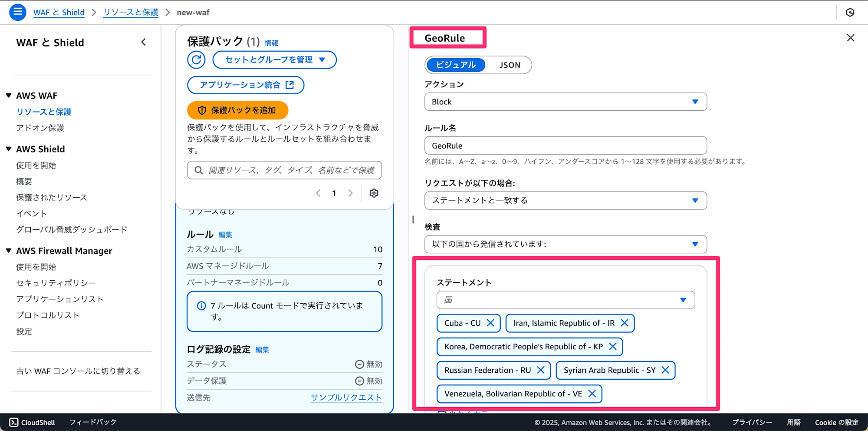The image size is (868, 431).
Task: Switch to ビジュアル editor view
Action: coord(456,65)
